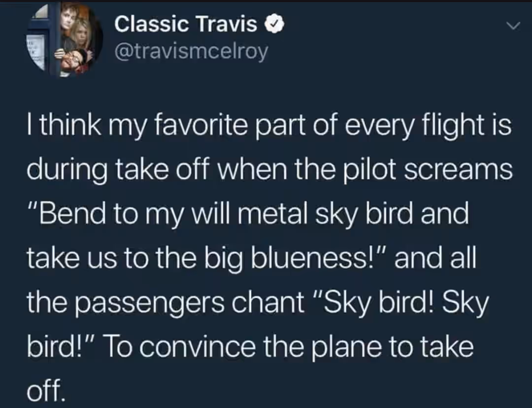Open the tweet options chevron menu
Image resolution: width=532 pixels, height=408 pixels.
(x=513, y=26)
